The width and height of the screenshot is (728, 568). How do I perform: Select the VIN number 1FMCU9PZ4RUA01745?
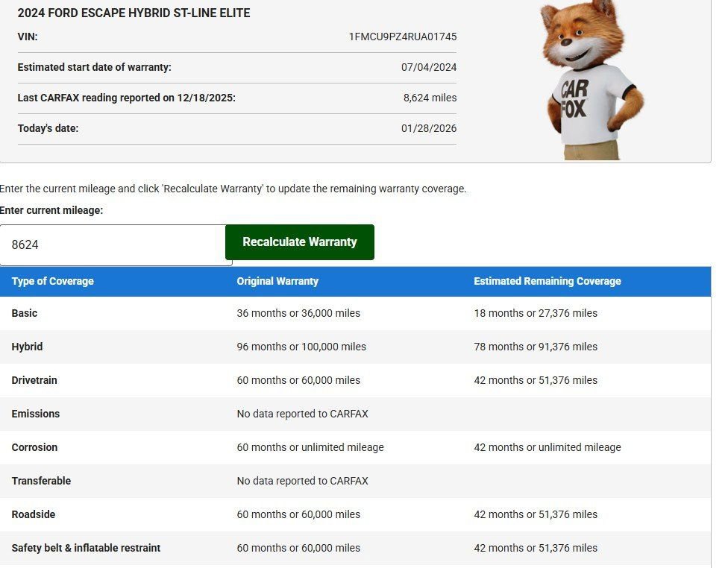[x=403, y=37]
